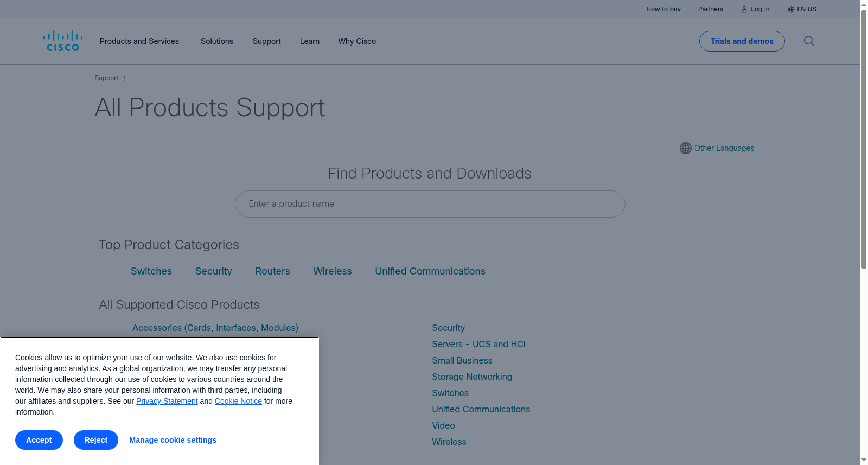The image size is (868, 465).
Task: Open the Learn menu
Action: [310, 41]
